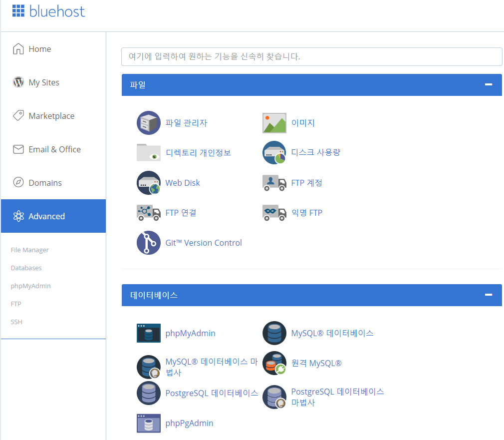Image resolution: width=504 pixels, height=440 pixels.
Task: Collapse the 데이터베이스 section with minus button
Action: pyautogui.click(x=489, y=295)
